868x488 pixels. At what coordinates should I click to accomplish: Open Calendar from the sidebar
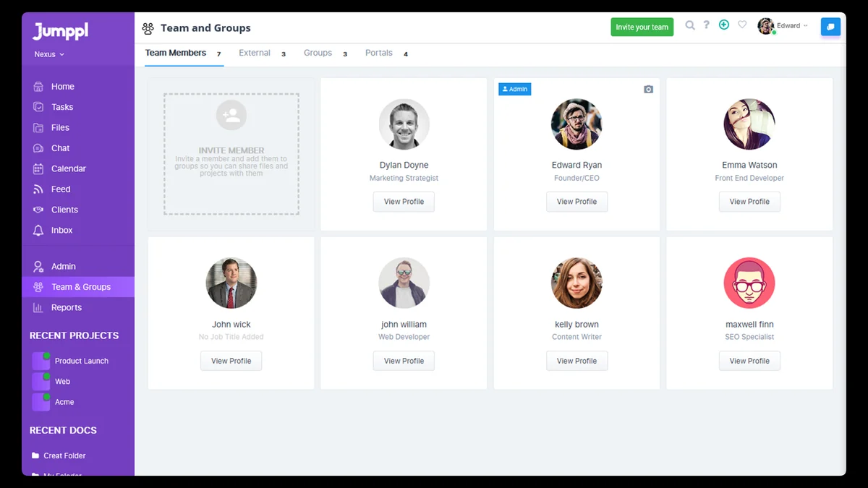click(x=68, y=168)
